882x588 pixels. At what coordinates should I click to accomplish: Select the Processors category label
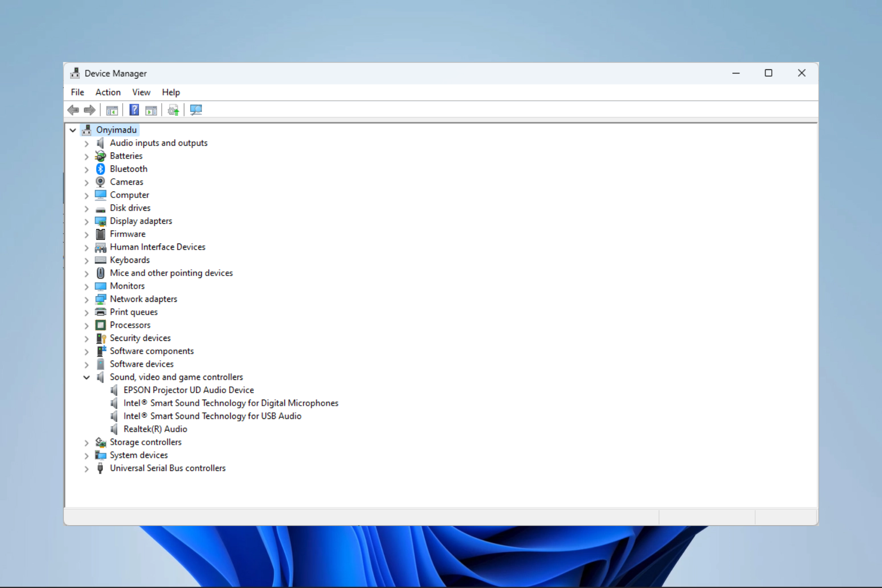[130, 325]
